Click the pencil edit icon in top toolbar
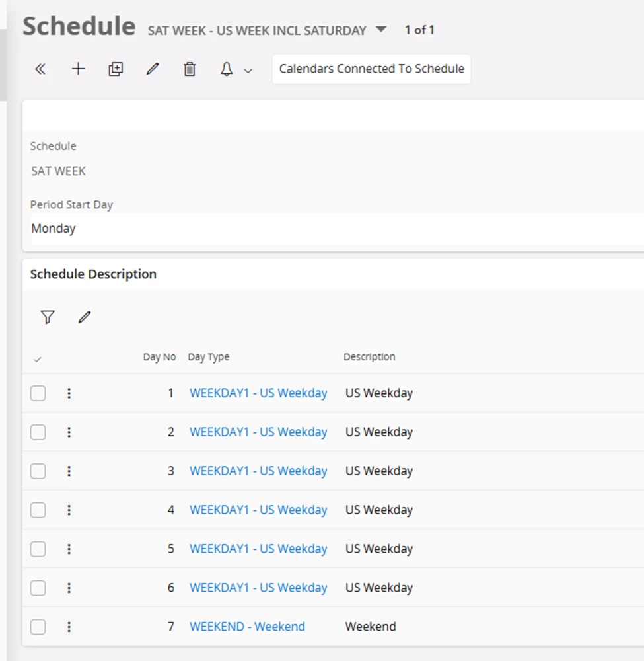Screen dimensions: 644x661 coord(153,69)
